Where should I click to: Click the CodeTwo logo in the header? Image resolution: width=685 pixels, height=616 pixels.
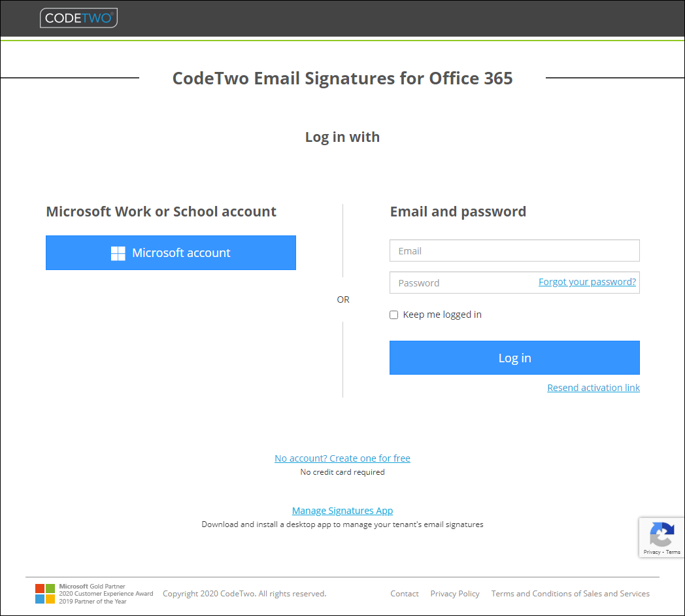[78, 18]
